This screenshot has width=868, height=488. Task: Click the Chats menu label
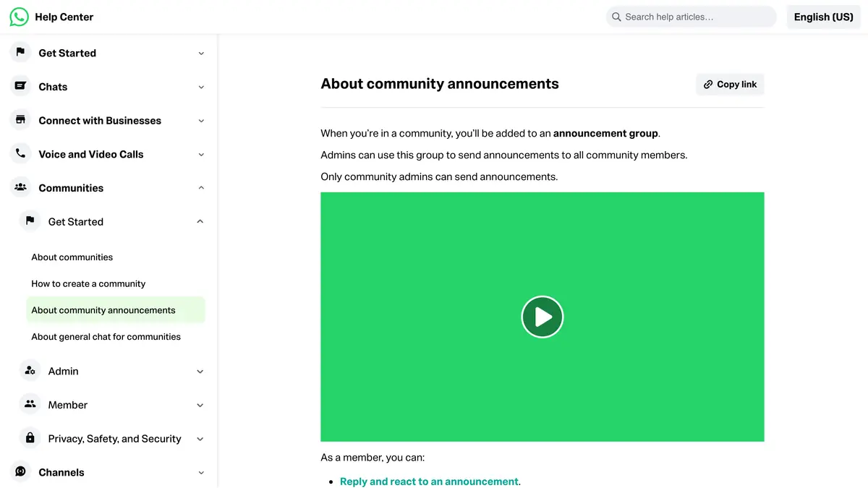[53, 87]
